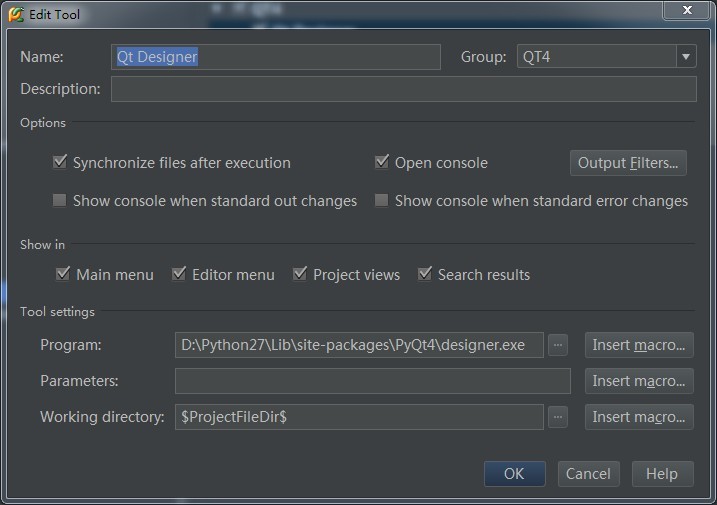Uncheck the Open console option
The image size is (717, 505).
(x=381, y=162)
